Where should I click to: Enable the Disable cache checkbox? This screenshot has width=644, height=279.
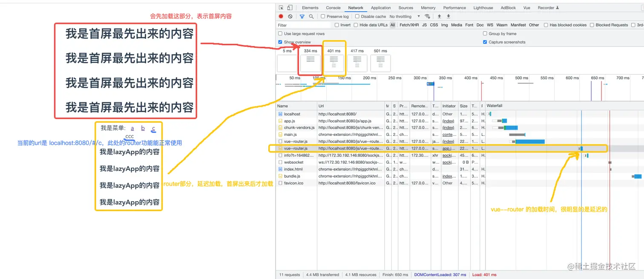coord(357,17)
